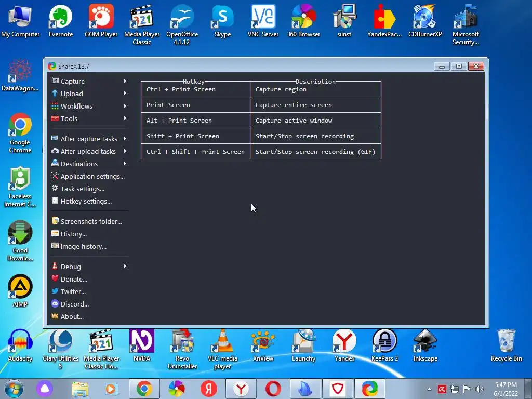Viewport: 532px width, 399px height.
Task: Open Inkscape desktop shortcut
Action: (x=425, y=345)
